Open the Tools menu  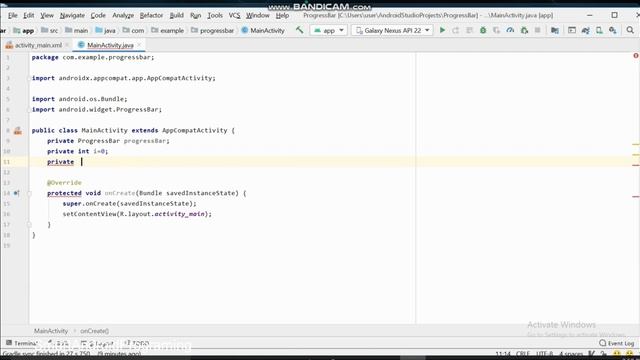pos(215,15)
